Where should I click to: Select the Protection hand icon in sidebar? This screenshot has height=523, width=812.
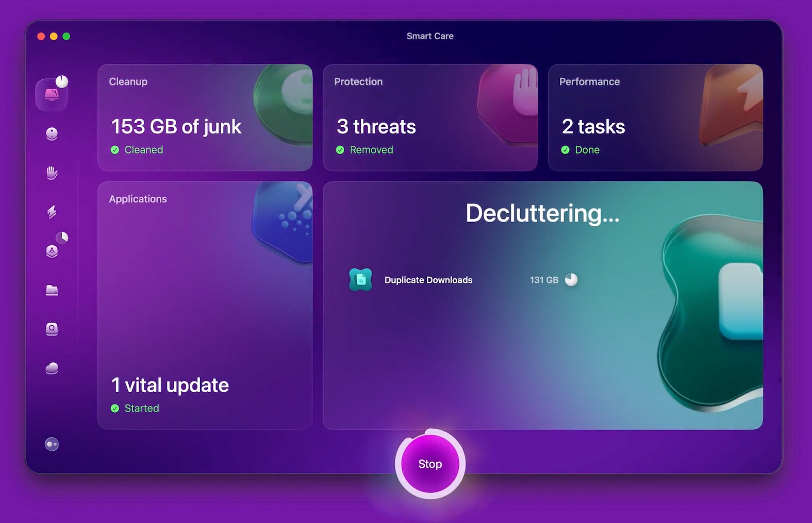52,173
